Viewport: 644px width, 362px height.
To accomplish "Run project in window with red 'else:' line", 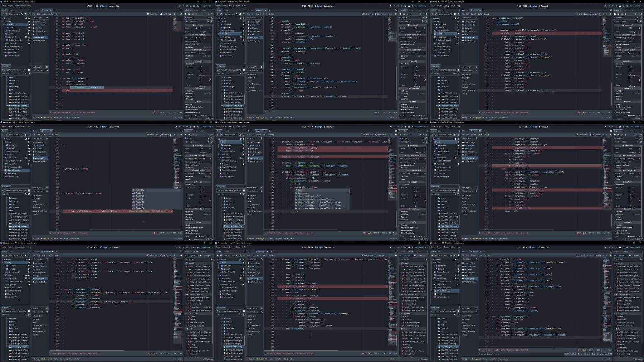I will point(176,6).
